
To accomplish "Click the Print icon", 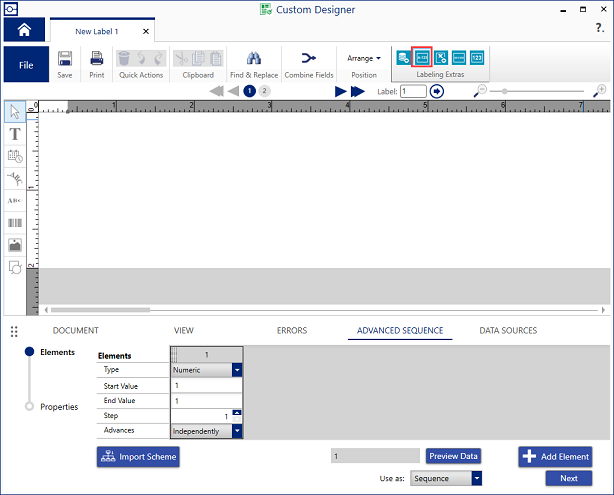I will 96,59.
